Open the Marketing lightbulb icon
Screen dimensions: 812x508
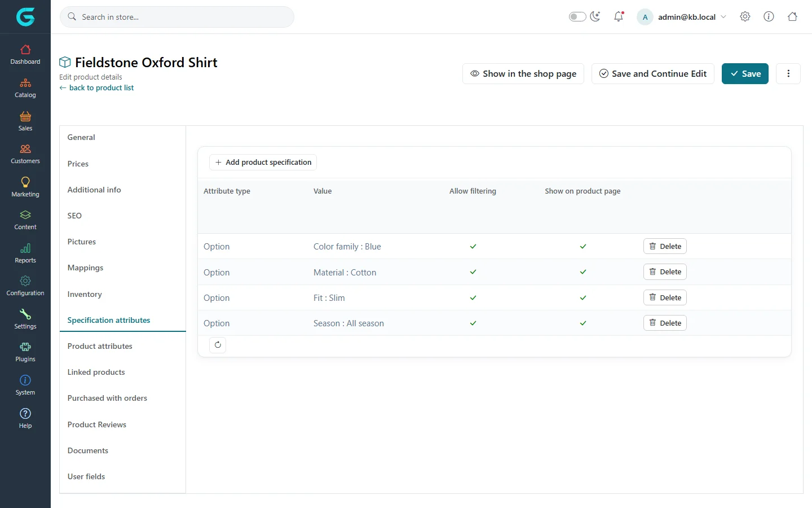point(25,182)
